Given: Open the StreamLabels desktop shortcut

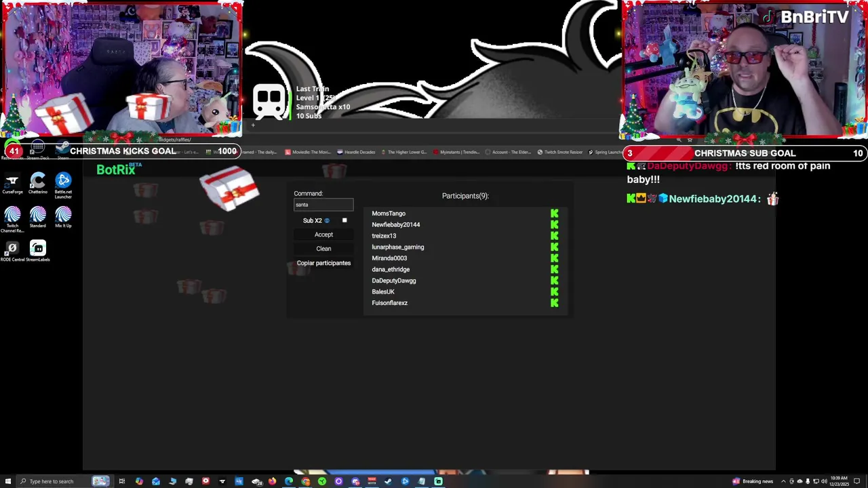Looking at the screenshot, I should tap(38, 251).
